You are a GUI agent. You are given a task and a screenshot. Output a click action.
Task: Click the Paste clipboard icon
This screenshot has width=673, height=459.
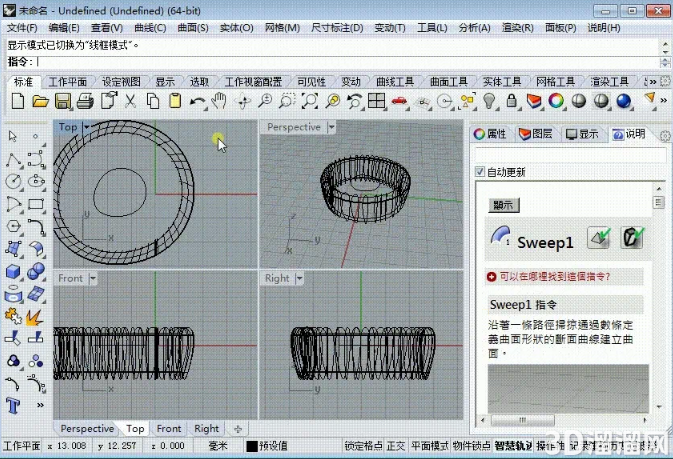point(175,101)
